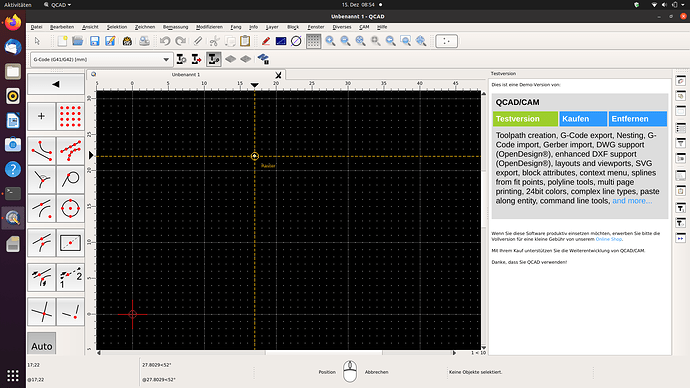Enable the Auto snap button
This screenshot has width=690, height=388.
click(x=42, y=344)
